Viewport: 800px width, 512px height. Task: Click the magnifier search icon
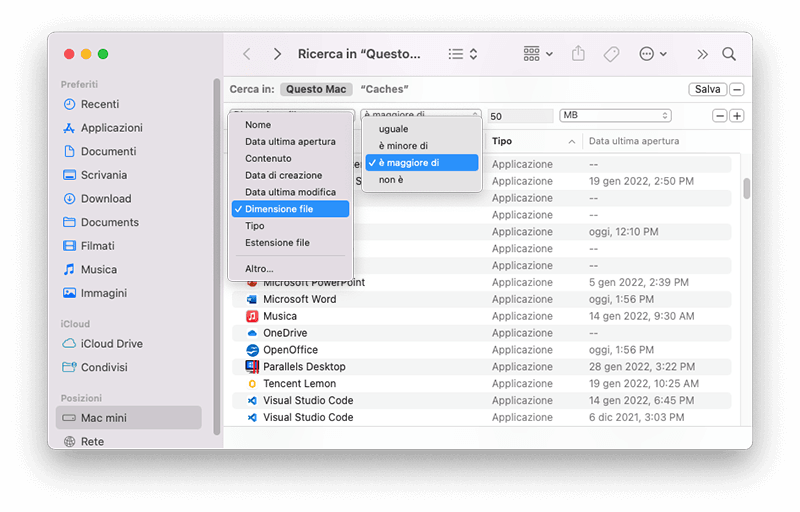click(729, 54)
